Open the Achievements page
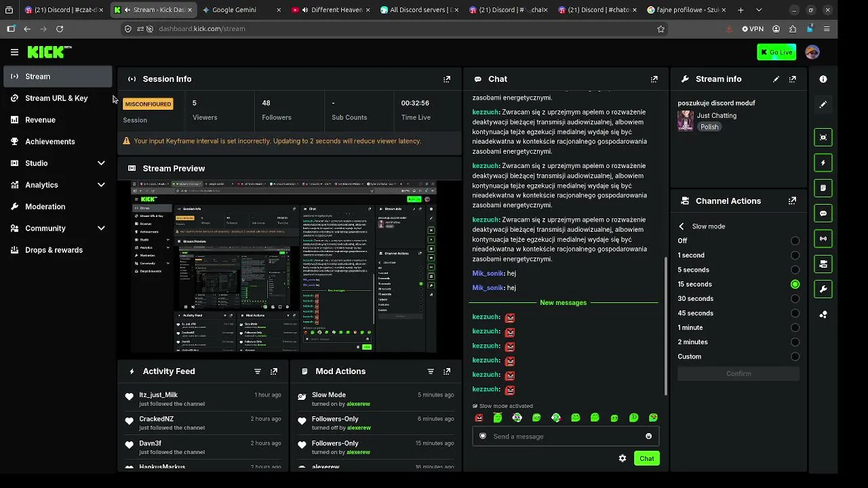Viewport: 868px width, 488px height. (x=58, y=142)
